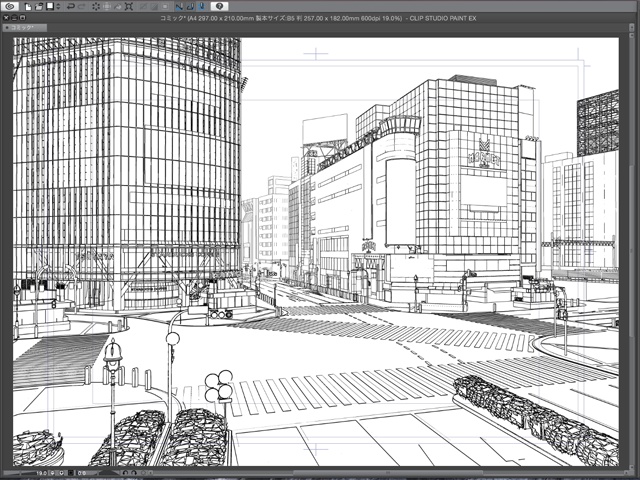Viewport: 640px width, 480px height.
Task: Zoom out using status bar button
Action: 52,473
